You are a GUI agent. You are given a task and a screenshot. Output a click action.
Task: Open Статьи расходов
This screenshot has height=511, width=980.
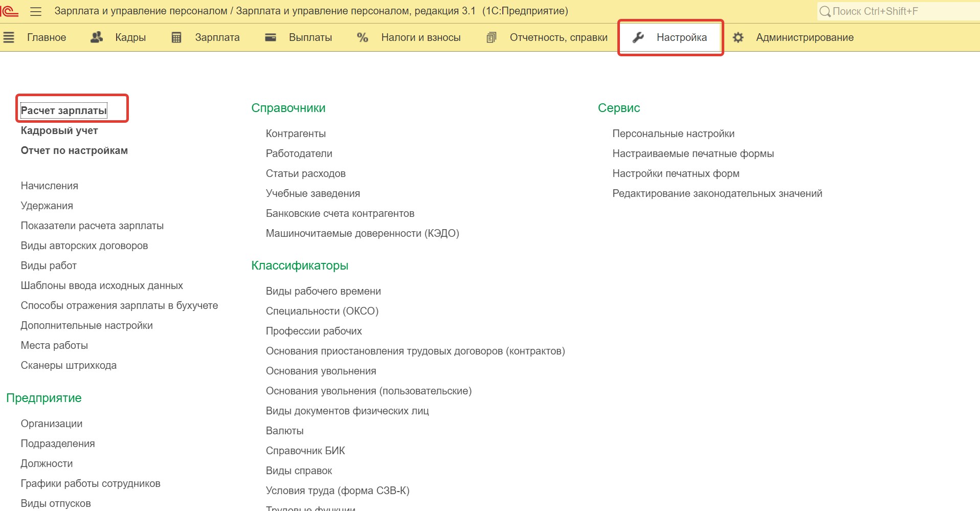tap(306, 173)
